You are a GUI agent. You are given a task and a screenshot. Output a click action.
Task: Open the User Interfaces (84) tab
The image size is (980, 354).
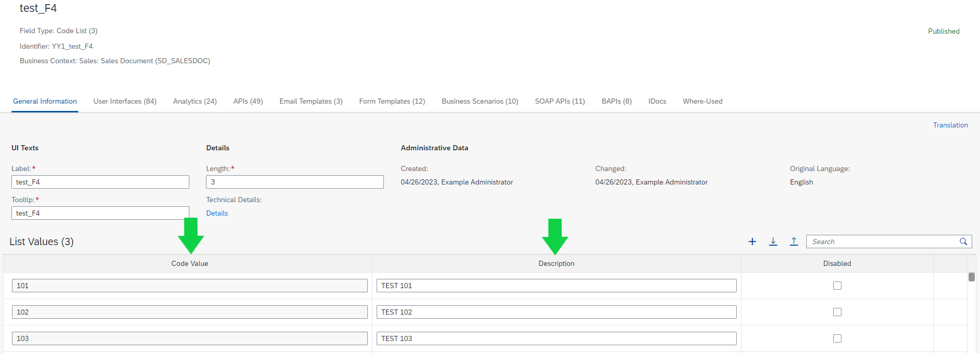click(125, 101)
